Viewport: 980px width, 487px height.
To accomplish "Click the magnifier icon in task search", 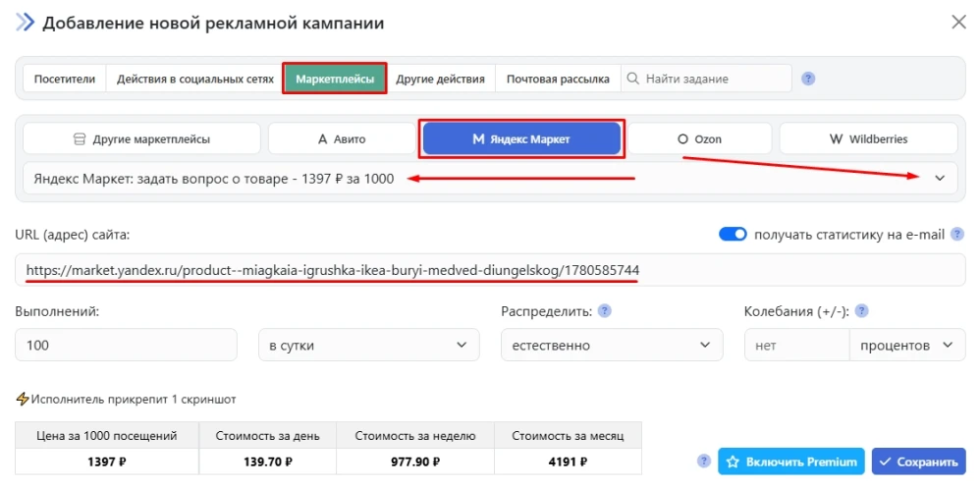I will coord(633,80).
